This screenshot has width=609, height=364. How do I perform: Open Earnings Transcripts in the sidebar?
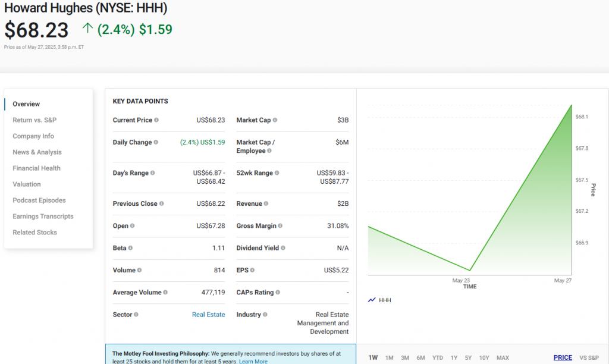(x=43, y=216)
